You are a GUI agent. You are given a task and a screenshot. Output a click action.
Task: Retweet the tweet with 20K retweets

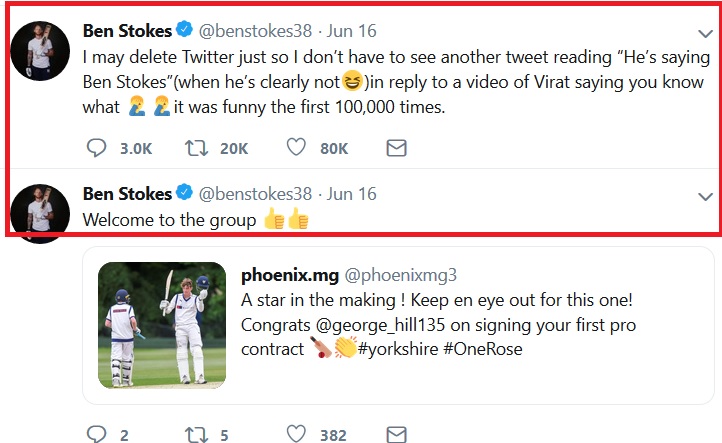[197, 148]
